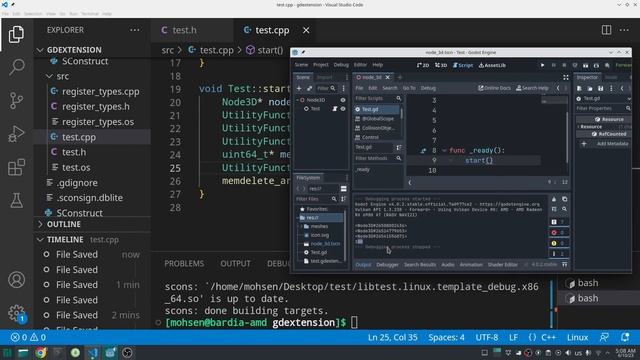
Task: Change indentation via Spaces: 4
Action: pos(446,338)
